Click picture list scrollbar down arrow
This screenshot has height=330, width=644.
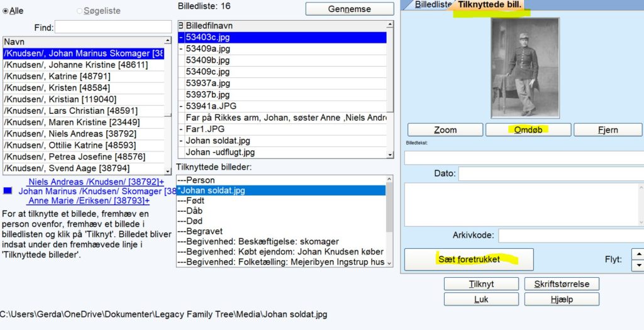click(390, 155)
